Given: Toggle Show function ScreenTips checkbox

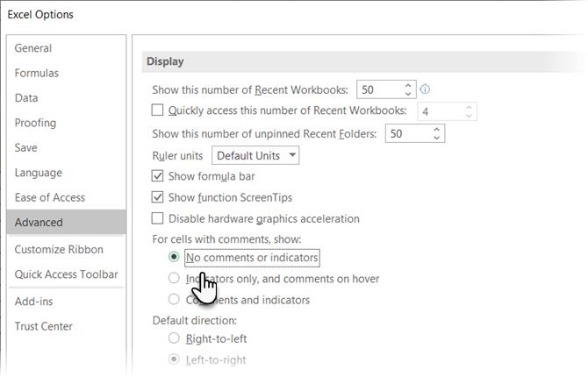Looking at the screenshot, I should tap(158, 197).
